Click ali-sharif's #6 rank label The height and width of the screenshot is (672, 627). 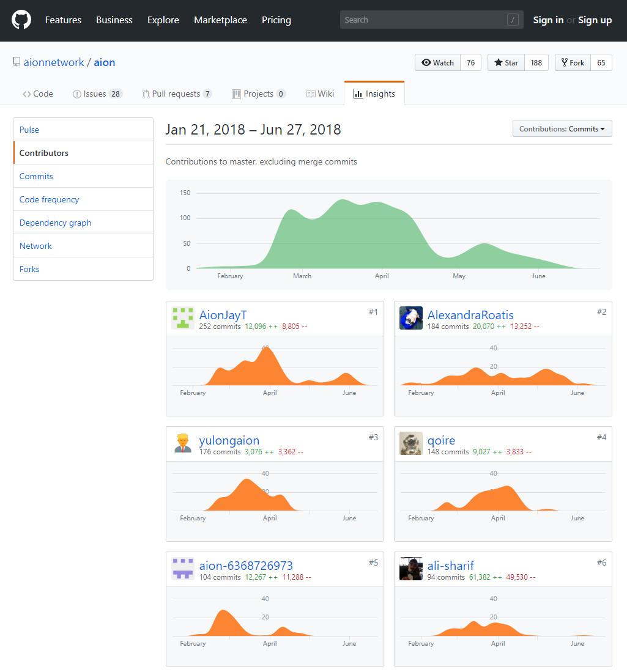601,563
